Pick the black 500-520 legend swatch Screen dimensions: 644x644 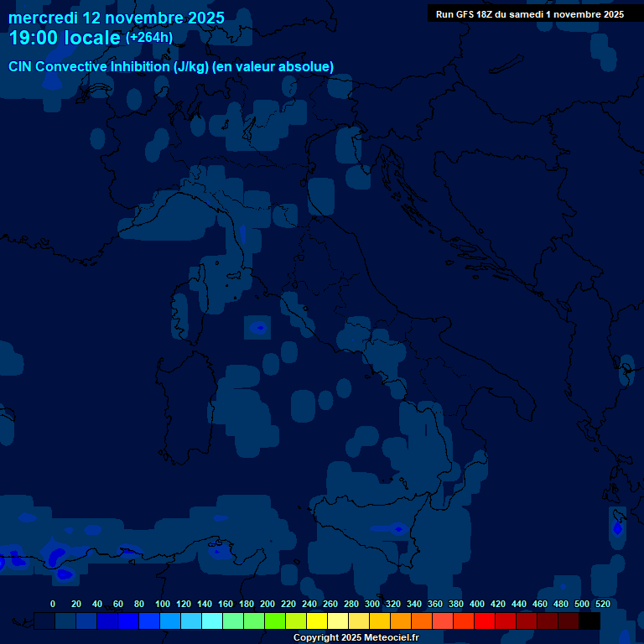point(589,621)
